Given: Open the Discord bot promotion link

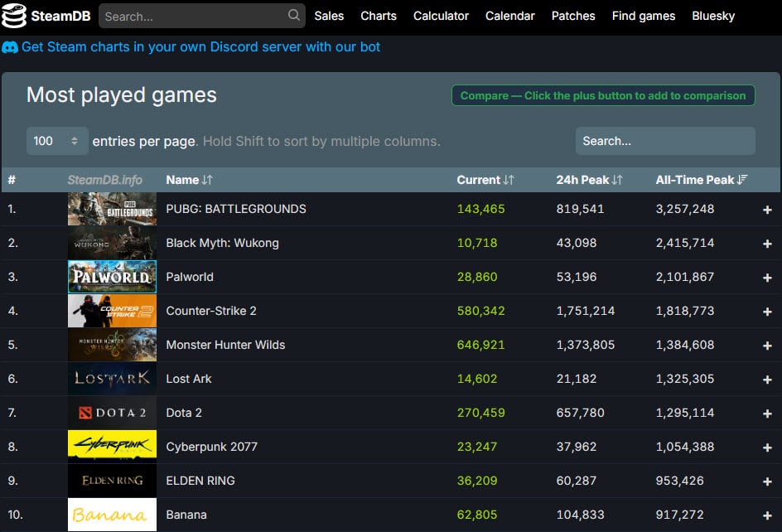Looking at the screenshot, I should 201,47.
